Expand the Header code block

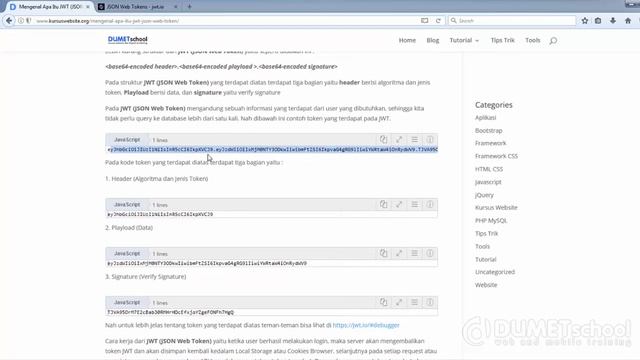point(399,204)
